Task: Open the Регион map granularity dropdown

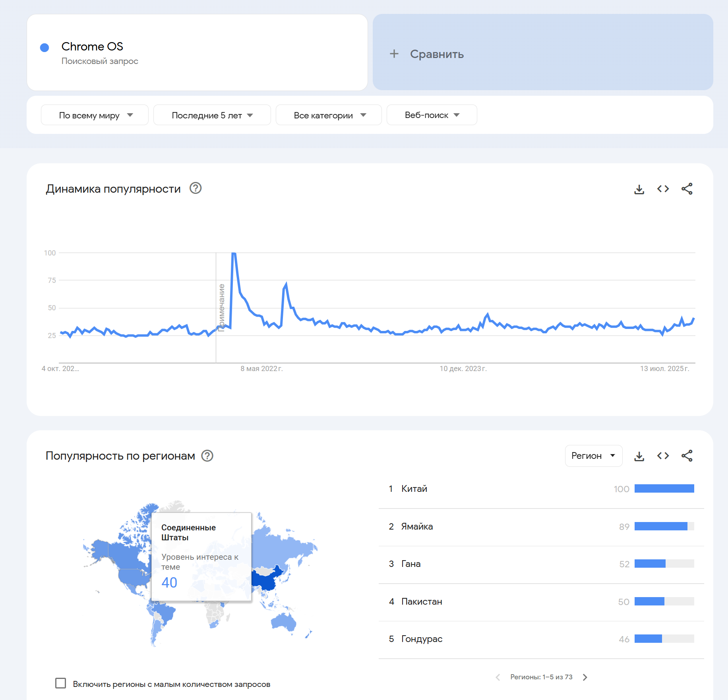Action: (593, 456)
